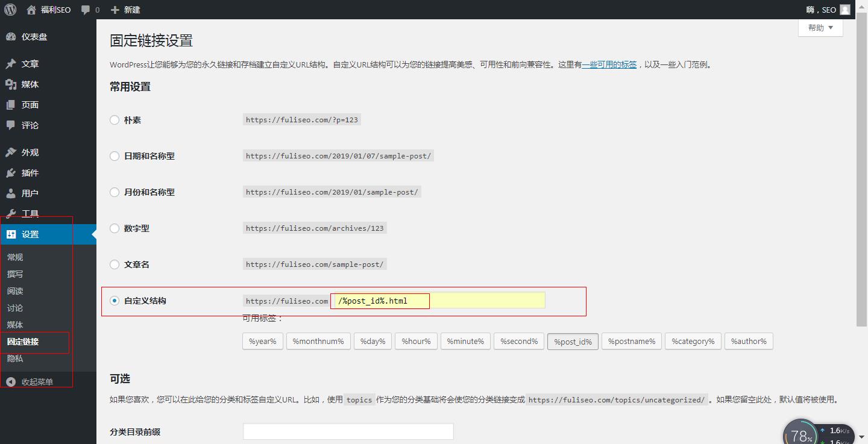
Task: Insert the %postname% tag button
Action: point(631,342)
